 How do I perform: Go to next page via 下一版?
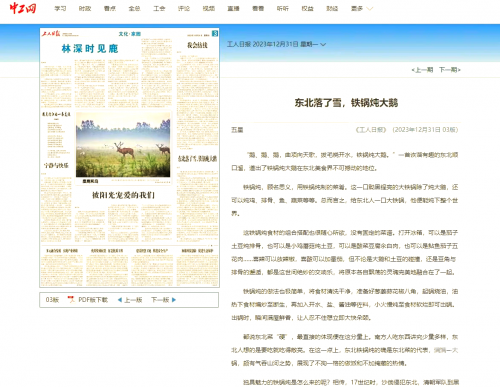point(160,300)
